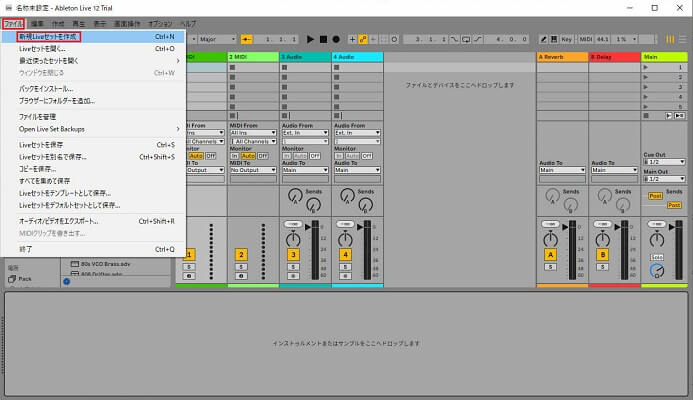693x400 pixels.
Task: Expand the recent sets submenu arrow
Action: point(178,61)
